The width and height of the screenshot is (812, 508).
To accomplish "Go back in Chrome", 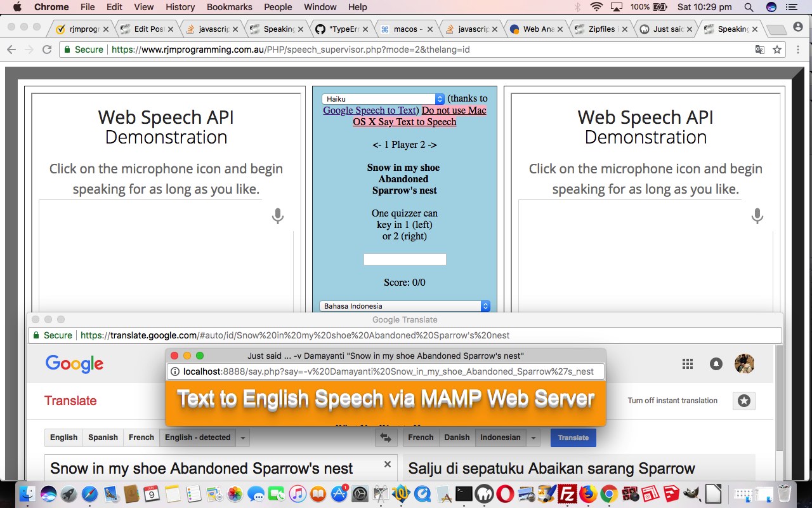I will tap(11, 50).
